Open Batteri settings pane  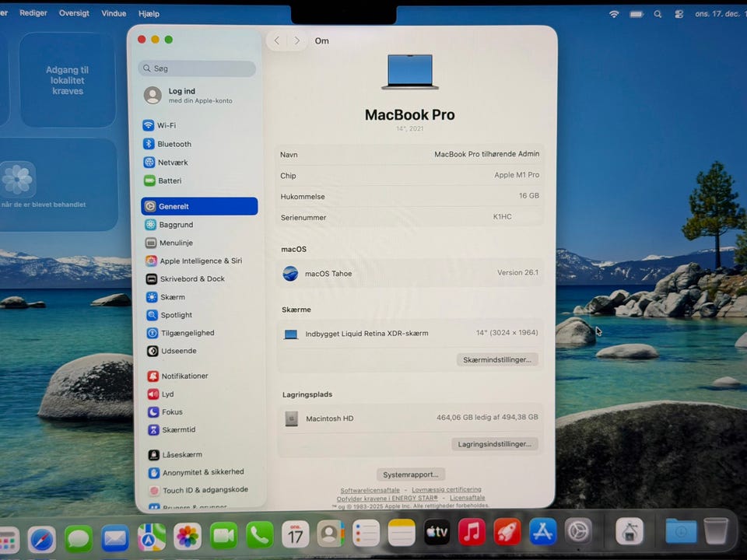[x=169, y=180]
